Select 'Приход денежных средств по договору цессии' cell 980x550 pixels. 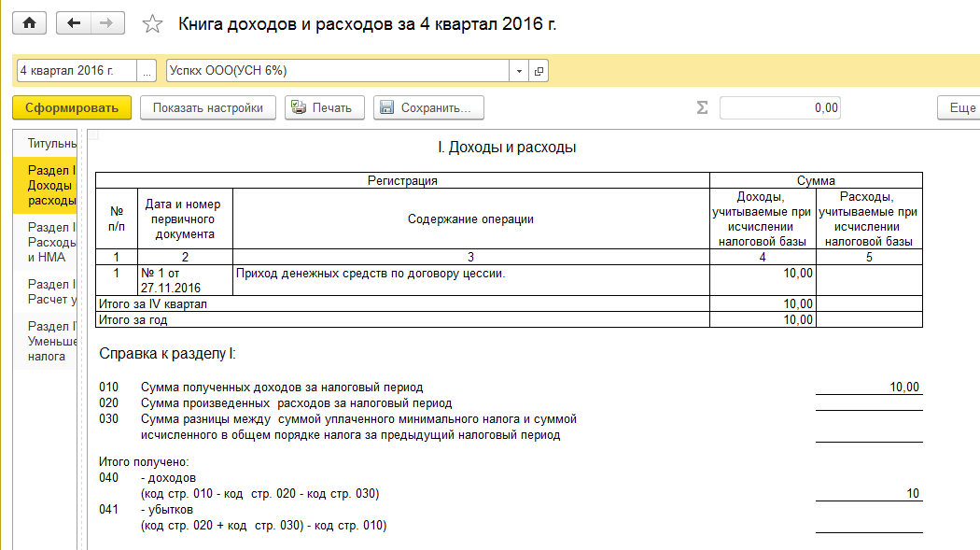click(x=471, y=280)
